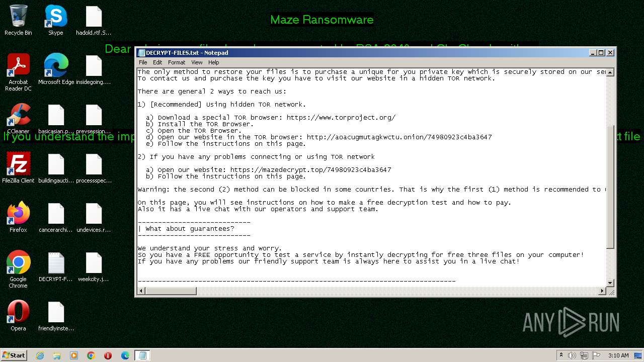Image resolution: width=644 pixels, height=362 pixels.
Task: Open Internet Explorer from the taskbar
Action: [x=40, y=355]
